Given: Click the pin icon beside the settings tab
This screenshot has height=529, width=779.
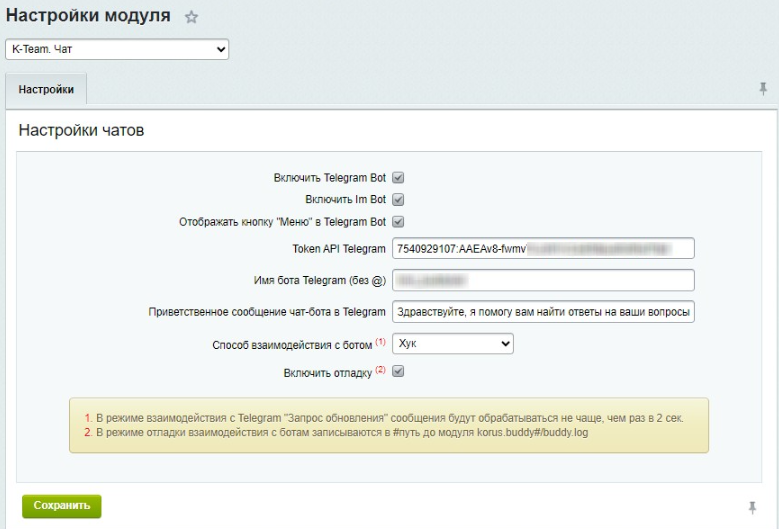Looking at the screenshot, I should (763, 89).
